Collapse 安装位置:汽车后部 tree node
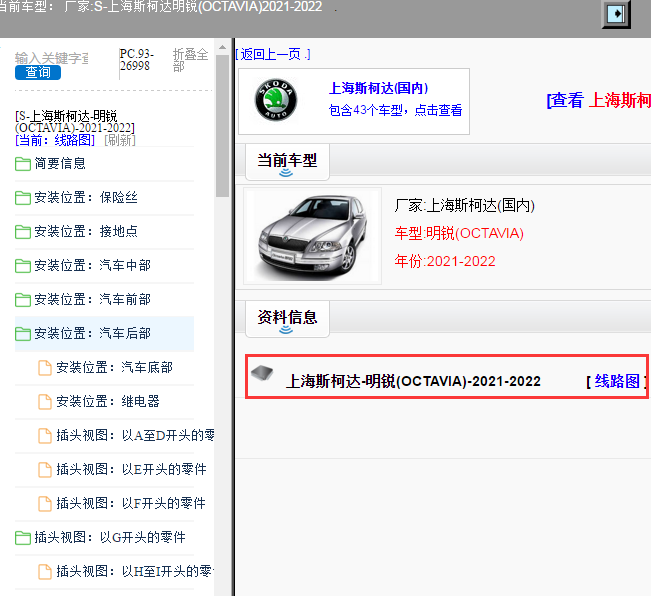 [92, 334]
